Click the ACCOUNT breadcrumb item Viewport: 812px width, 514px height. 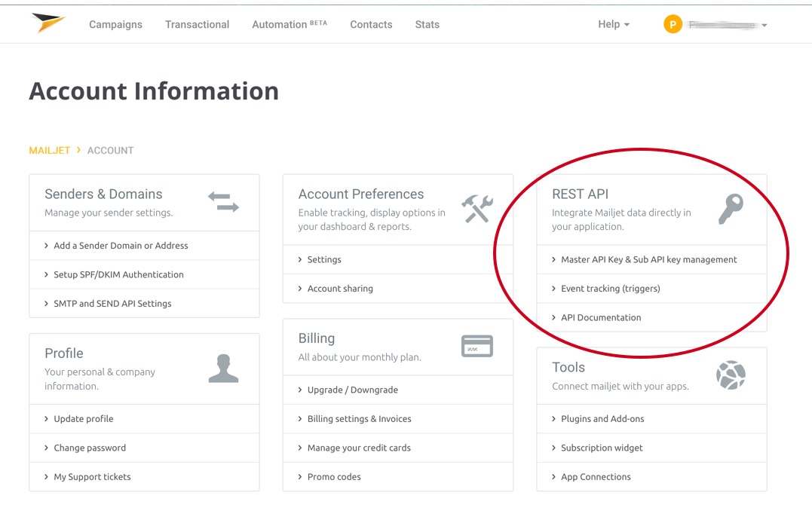tap(110, 151)
